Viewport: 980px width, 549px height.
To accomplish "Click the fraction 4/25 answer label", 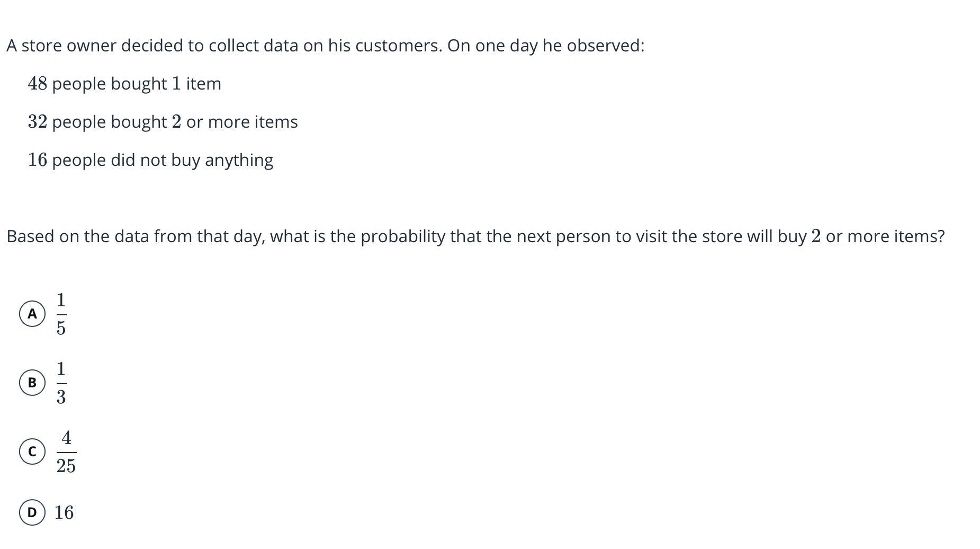I will point(66,451).
